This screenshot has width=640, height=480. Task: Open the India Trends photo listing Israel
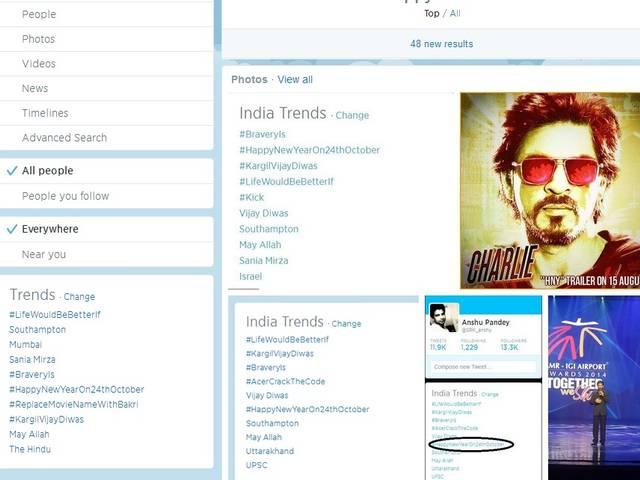click(x=342, y=191)
